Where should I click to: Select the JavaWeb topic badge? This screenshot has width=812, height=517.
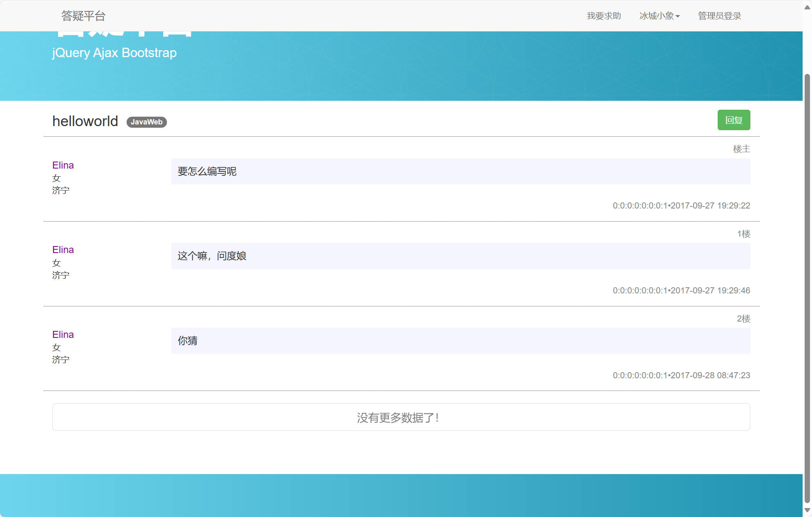click(x=147, y=122)
